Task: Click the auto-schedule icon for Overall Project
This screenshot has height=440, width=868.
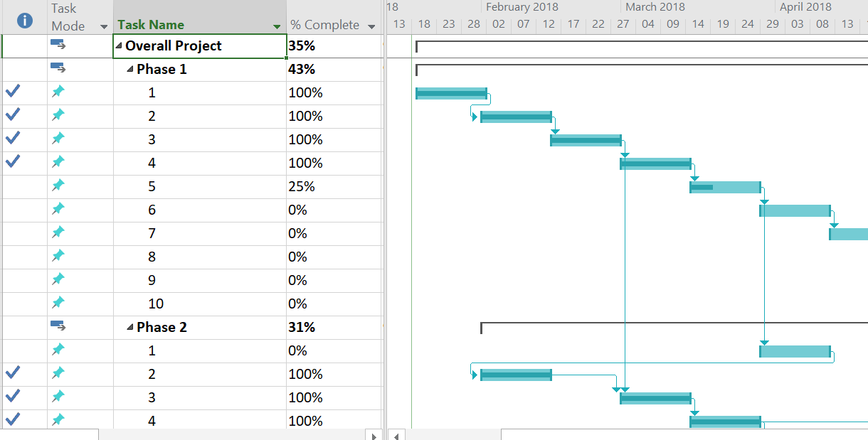Action: (x=58, y=45)
